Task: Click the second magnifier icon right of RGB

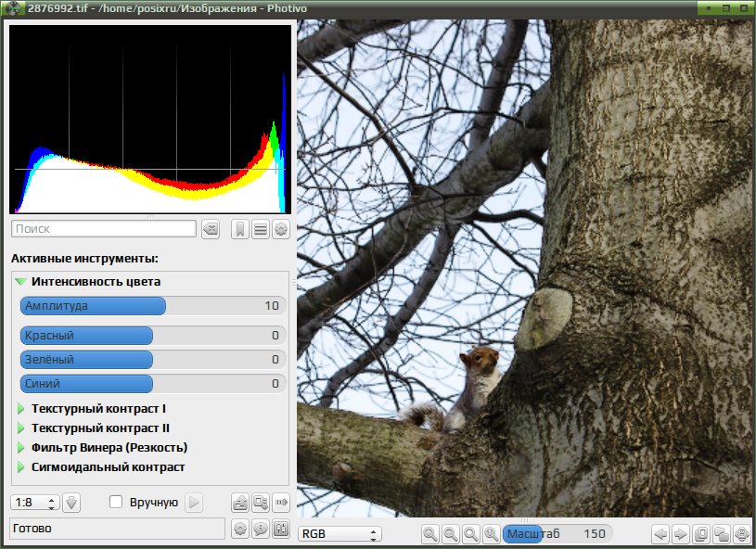Action: point(450,534)
